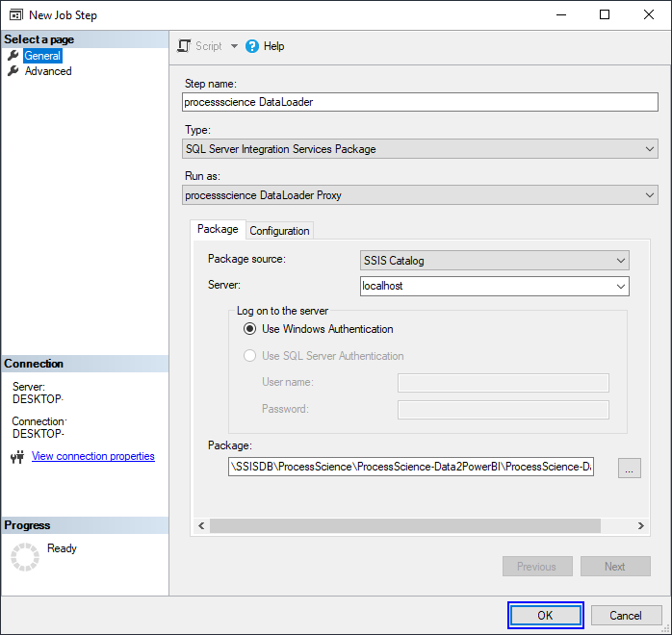Expand the Package source combo box

click(x=495, y=261)
